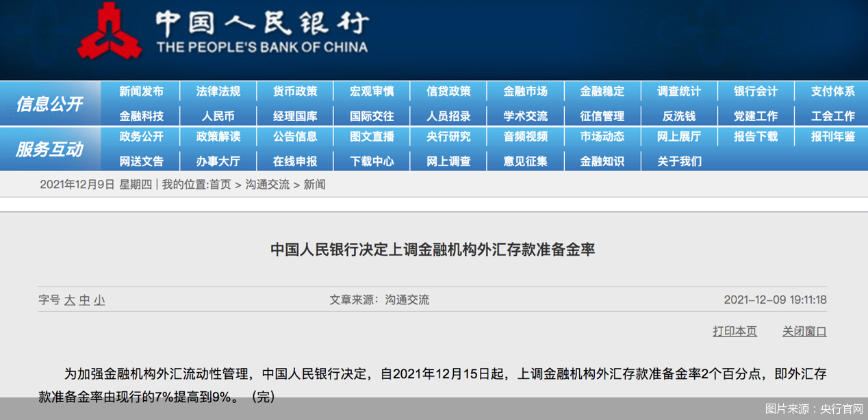Click 关闭窗口 to close window

coord(804,331)
